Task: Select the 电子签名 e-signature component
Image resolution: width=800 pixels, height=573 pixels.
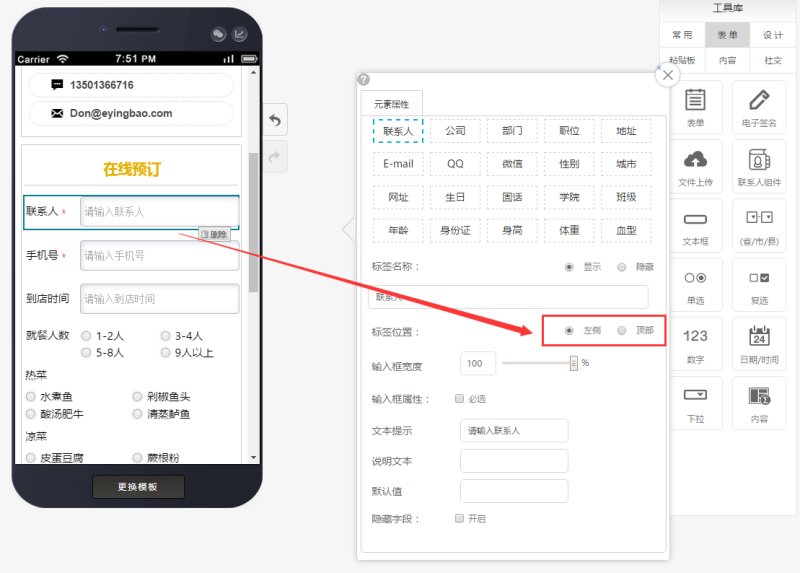Action: coord(759,106)
